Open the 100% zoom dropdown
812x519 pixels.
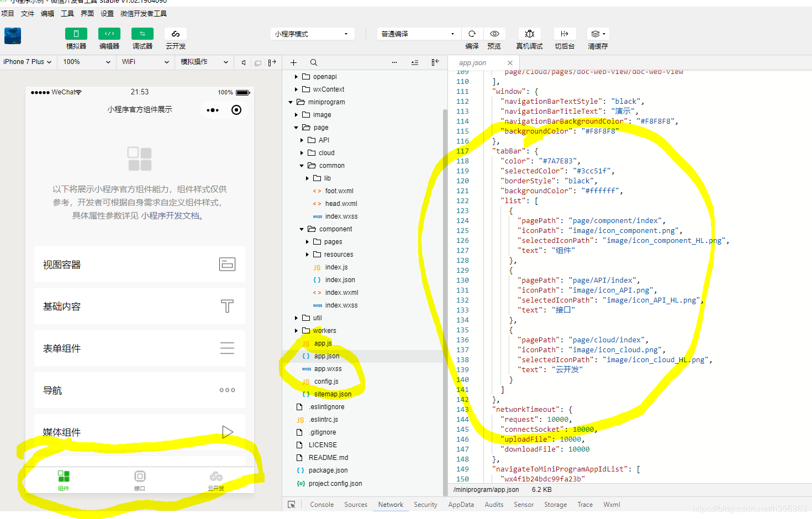point(87,62)
